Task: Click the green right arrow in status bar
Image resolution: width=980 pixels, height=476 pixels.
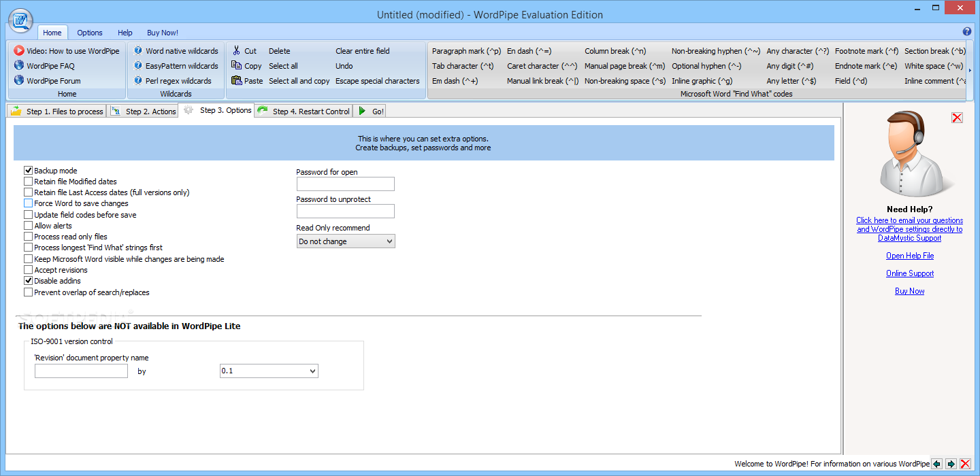Action: coord(951,464)
